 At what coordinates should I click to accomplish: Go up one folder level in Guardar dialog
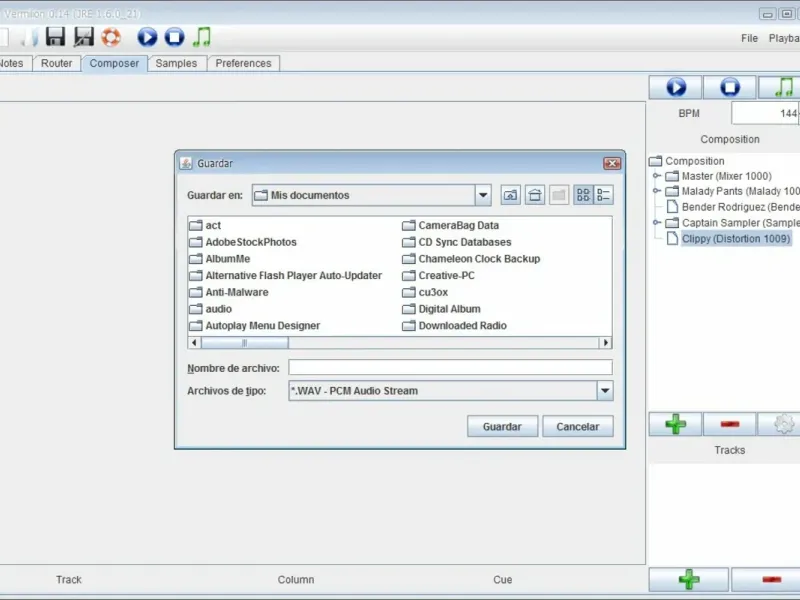[x=510, y=195]
